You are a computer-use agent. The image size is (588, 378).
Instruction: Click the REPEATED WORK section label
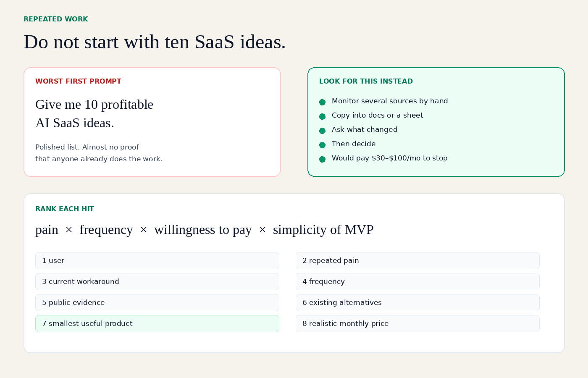pos(56,19)
